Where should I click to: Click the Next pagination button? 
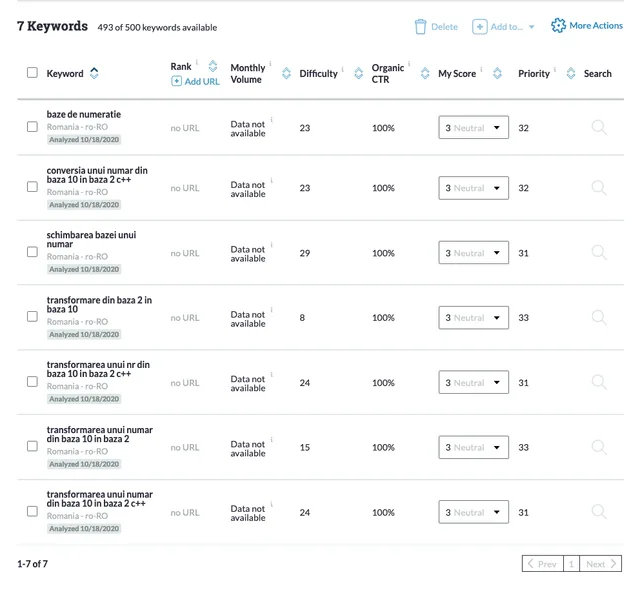coord(601,564)
